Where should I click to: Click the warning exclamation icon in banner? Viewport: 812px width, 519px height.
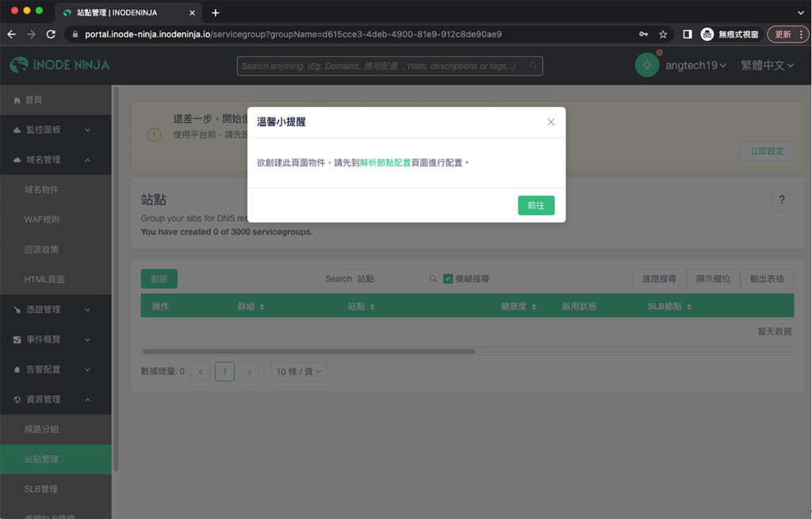[x=155, y=135]
